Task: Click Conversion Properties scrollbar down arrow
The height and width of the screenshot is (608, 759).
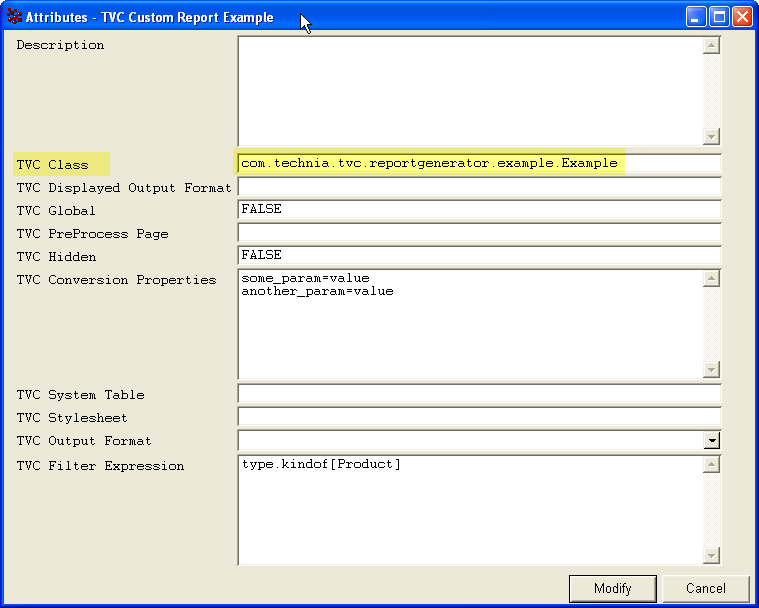Action: (712, 370)
